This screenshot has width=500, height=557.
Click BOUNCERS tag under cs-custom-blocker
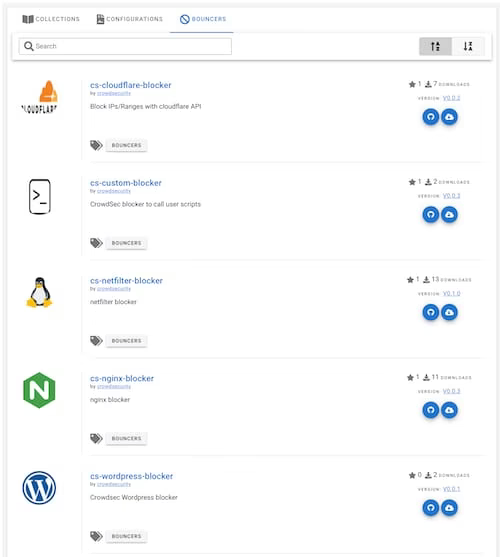[126, 243]
